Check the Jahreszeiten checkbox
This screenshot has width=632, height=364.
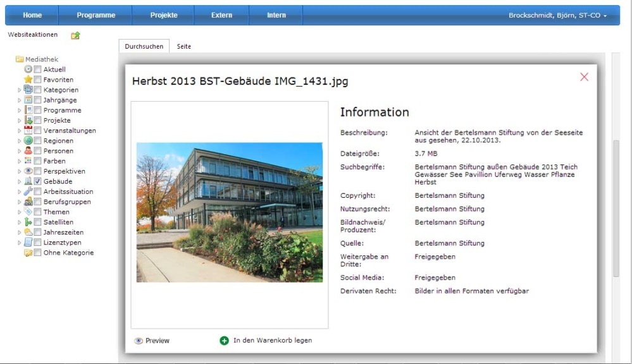37,232
